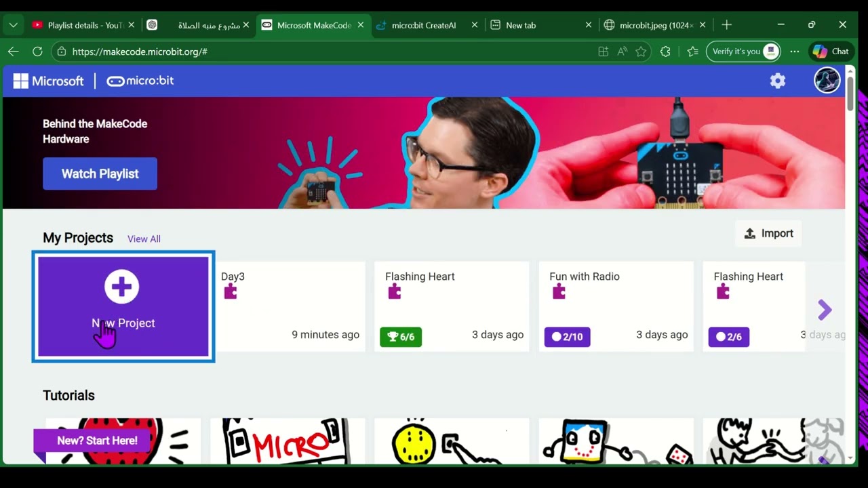Click the View All projects link
This screenshot has width=868, height=488.
(144, 239)
